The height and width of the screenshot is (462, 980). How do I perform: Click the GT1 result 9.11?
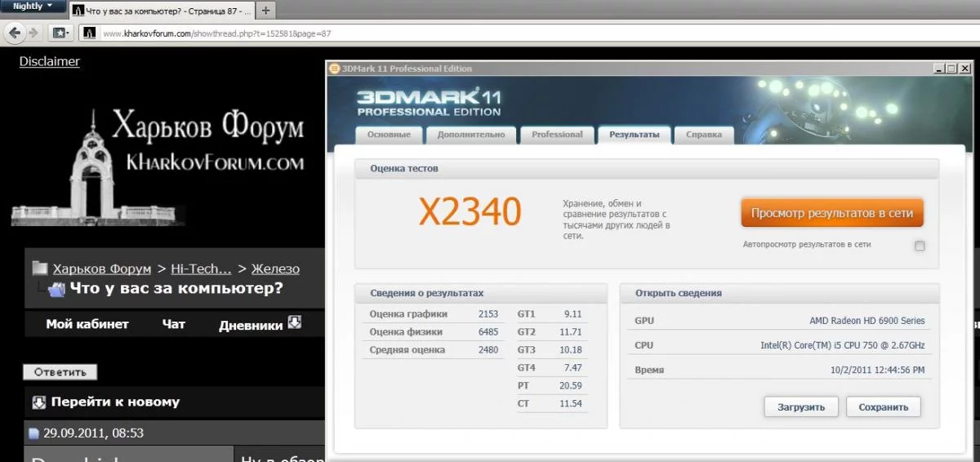pyautogui.click(x=572, y=314)
